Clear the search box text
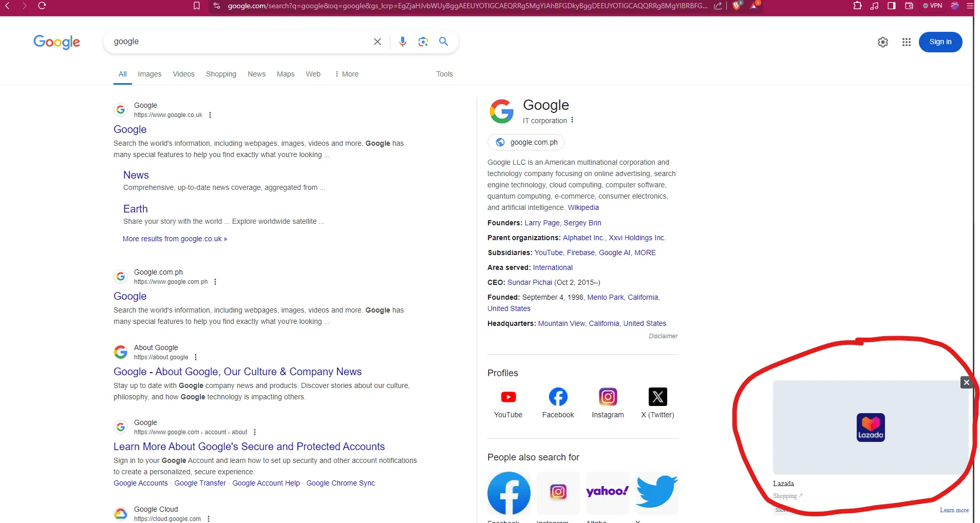 [378, 42]
